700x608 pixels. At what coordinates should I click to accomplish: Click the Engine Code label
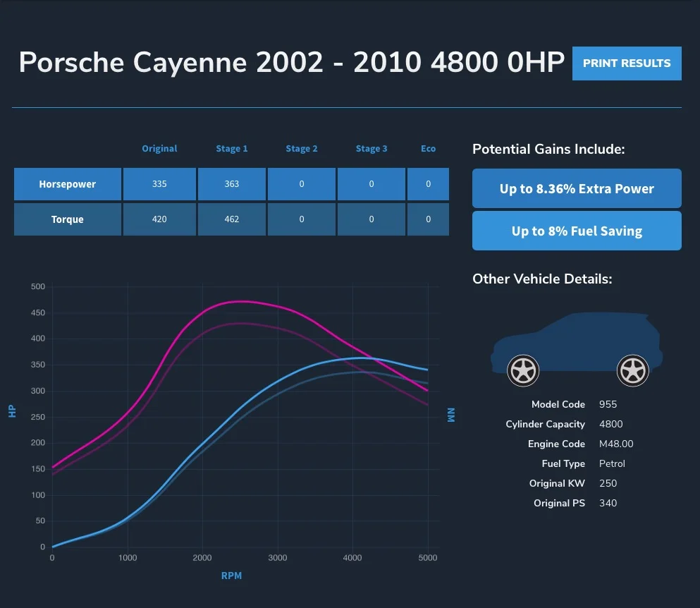(556, 444)
